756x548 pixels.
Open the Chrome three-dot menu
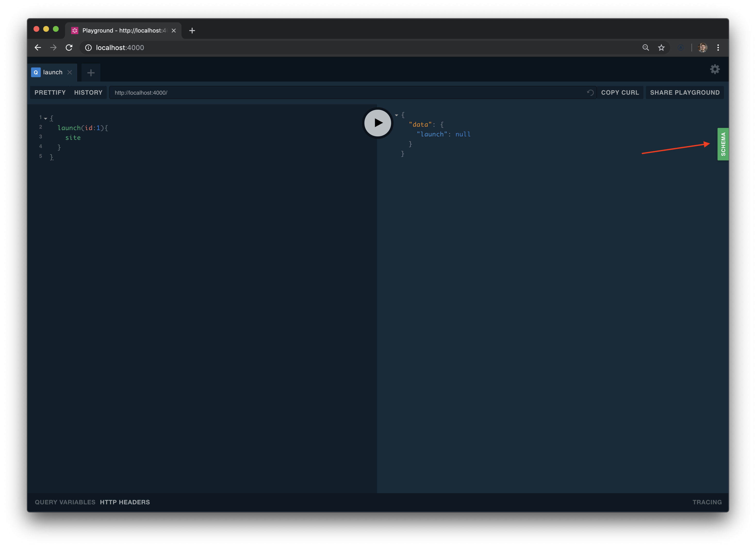(x=718, y=48)
